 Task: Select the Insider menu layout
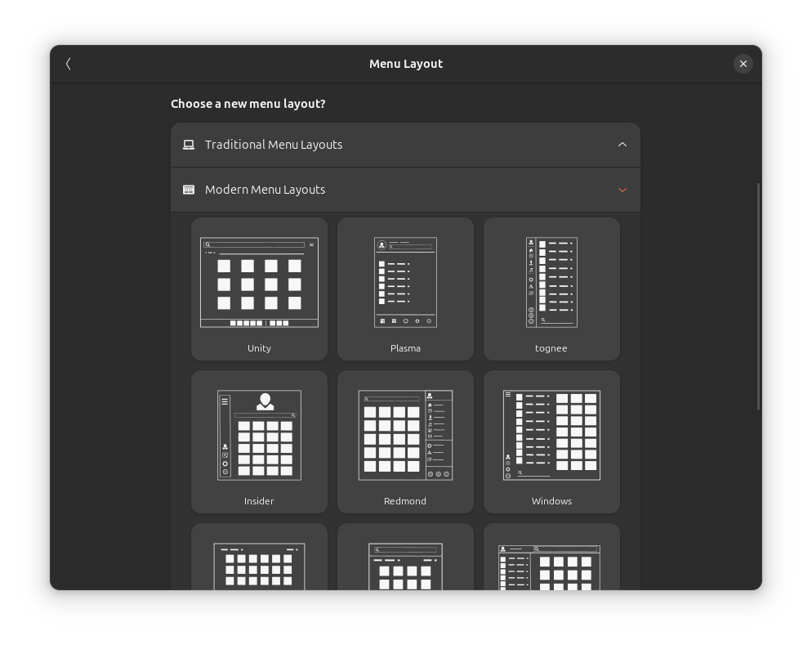coord(259,441)
